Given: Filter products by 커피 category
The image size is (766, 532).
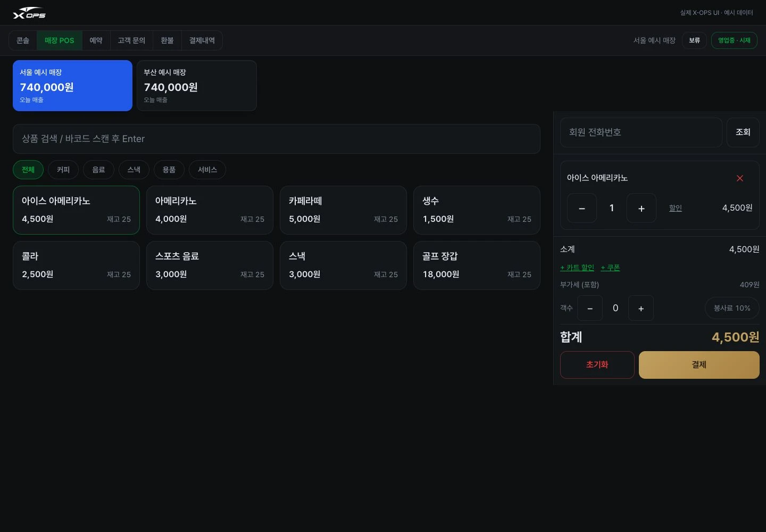Looking at the screenshot, I should (x=63, y=170).
